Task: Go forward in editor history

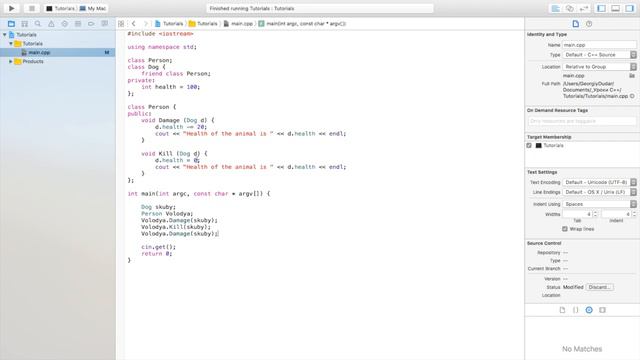Action: [145, 24]
